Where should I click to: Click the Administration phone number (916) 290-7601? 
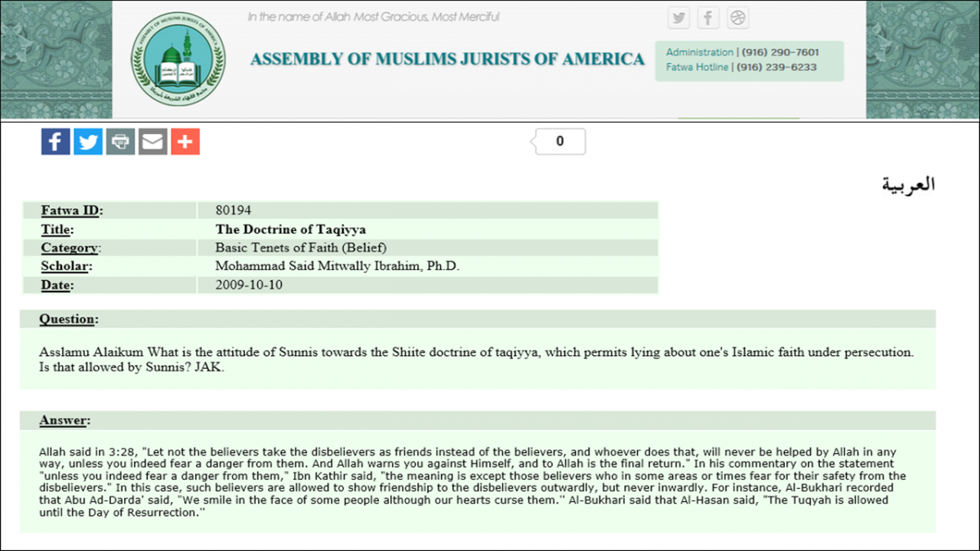(780, 52)
